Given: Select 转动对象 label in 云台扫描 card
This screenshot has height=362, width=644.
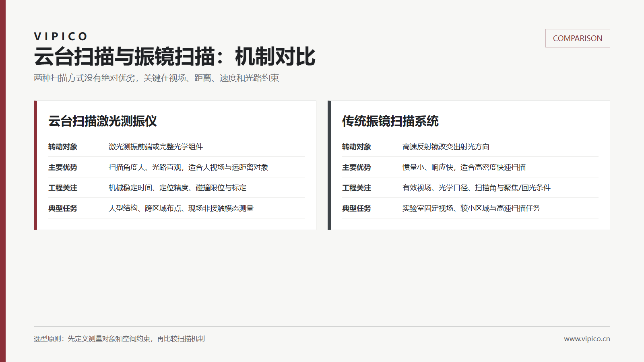Looking at the screenshot, I should (63, 147).
